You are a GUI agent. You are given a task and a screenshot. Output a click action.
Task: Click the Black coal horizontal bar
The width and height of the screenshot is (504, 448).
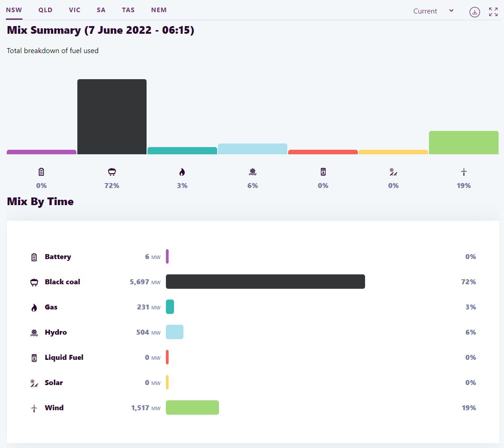(x=265, y=282)
